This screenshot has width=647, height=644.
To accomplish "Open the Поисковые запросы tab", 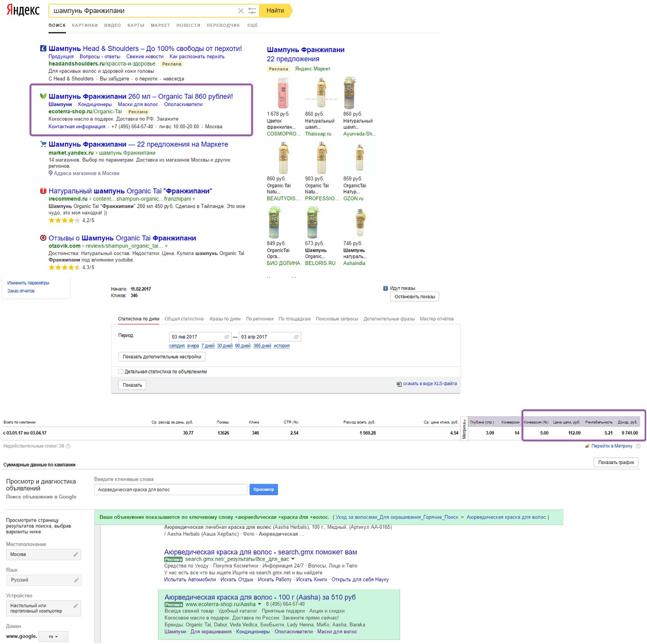I will (x=337, y=319).
